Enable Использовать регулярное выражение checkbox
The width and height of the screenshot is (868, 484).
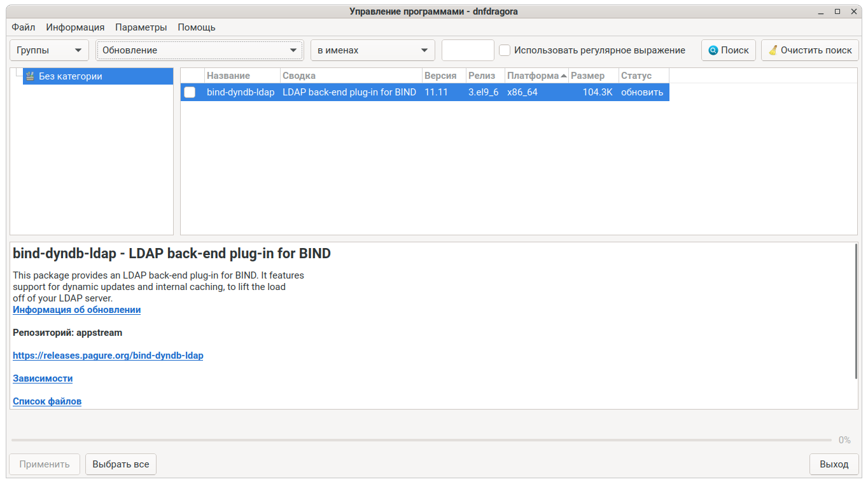(x=505, y=50)
